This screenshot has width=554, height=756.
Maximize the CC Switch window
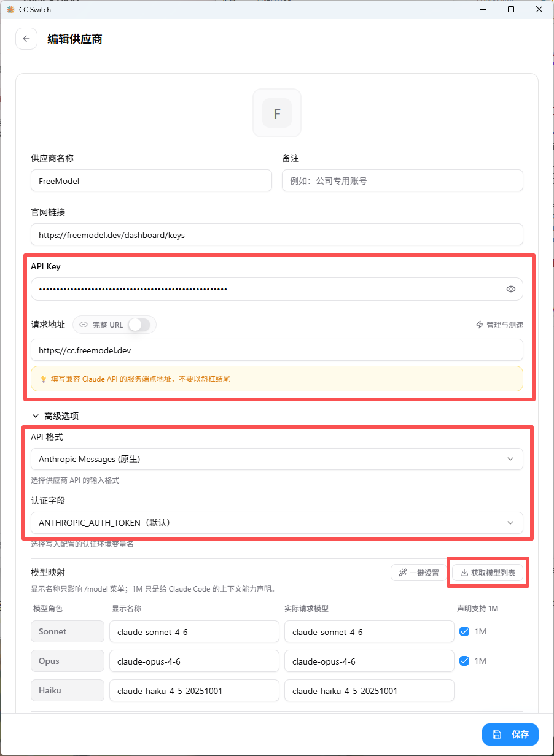(x=511, y=9)
